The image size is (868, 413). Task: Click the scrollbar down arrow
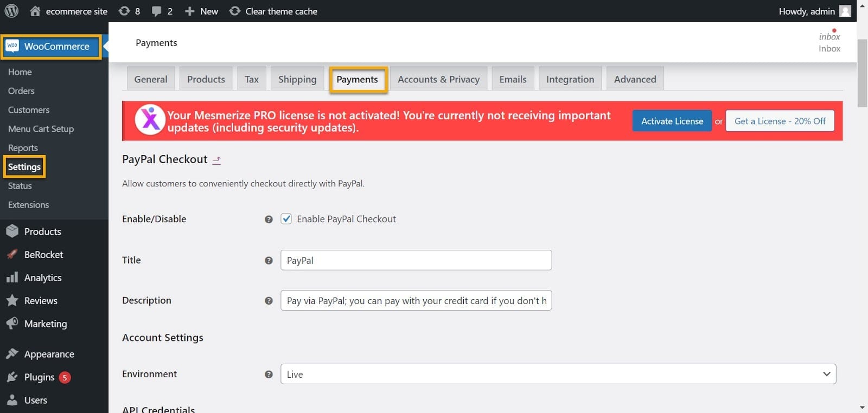tap(862, 408)
